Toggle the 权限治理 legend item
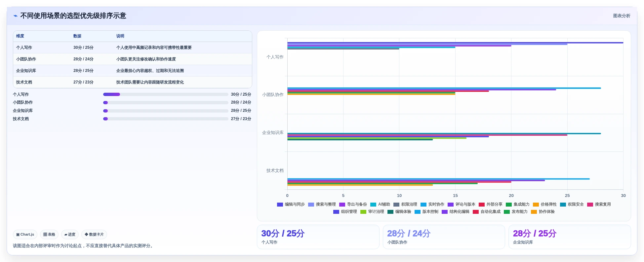The width and height of the screenshot is (644, 262). [x=405, y=205]
